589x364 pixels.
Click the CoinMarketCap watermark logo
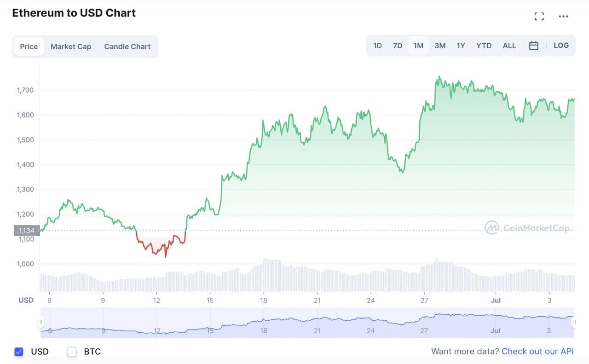527,227
